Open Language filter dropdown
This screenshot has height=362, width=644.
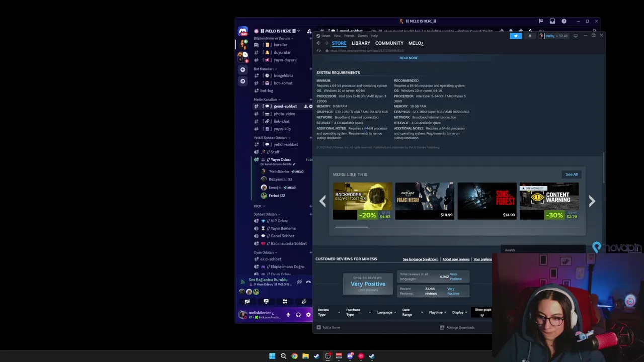coord(386,312)
